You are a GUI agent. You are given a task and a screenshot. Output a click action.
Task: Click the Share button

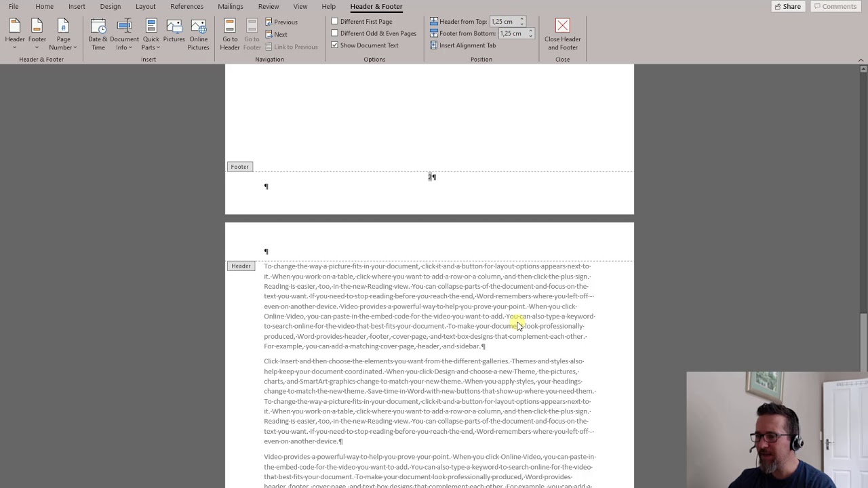(x=787, y=6)
